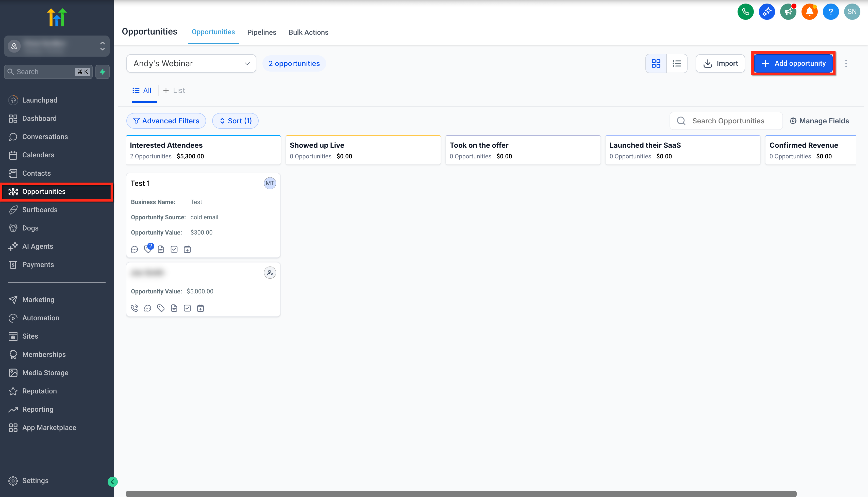This screenshot has height=497, width=868.
Task: Click the call icon on second opportunity card
Action: pos(135,308)
